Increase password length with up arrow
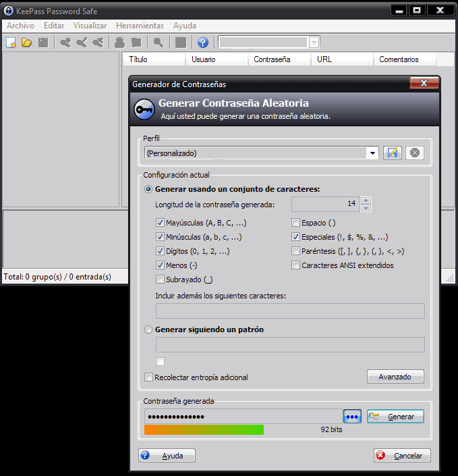Screen dimensions: 458x476 (366, 201)
